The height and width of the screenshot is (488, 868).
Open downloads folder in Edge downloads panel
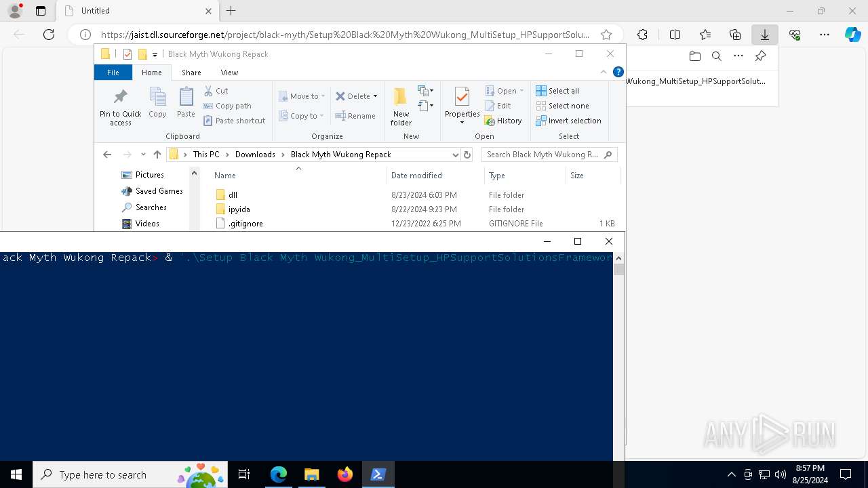(694, 56)
